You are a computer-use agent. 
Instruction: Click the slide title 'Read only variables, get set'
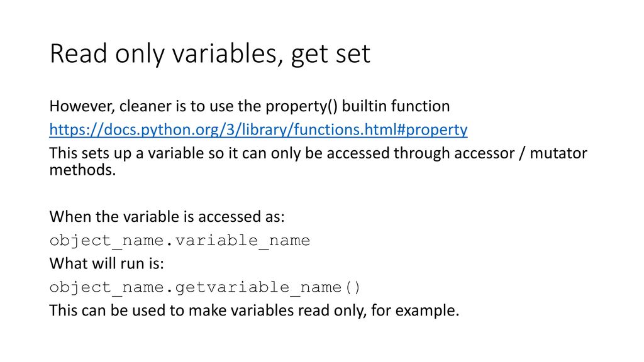tap(210, 54)
